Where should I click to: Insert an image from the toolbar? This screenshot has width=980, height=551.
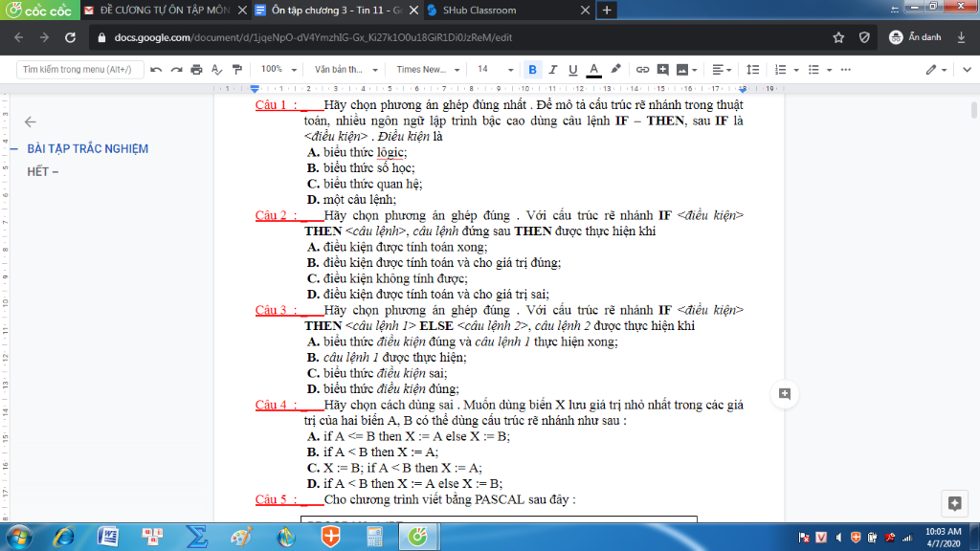click(682, 69)
